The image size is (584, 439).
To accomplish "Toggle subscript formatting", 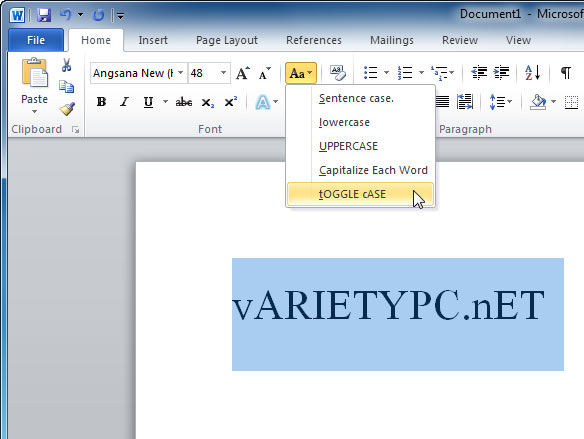I will tap(207, 102).
